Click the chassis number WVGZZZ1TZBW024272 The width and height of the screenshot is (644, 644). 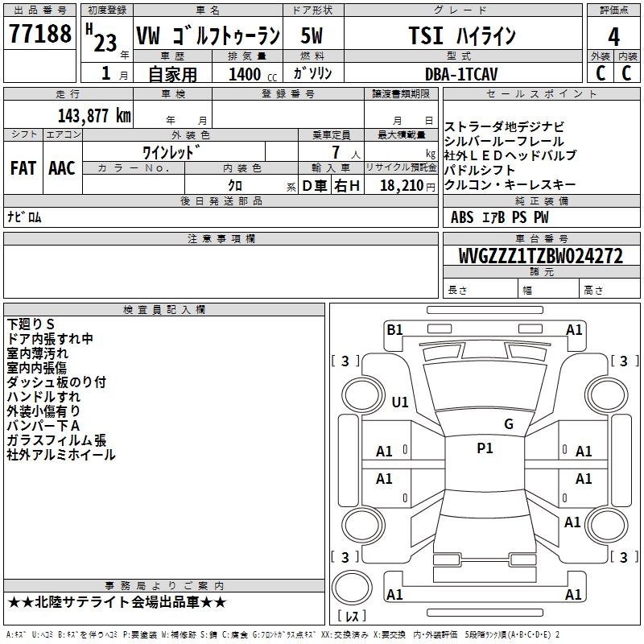pyautogui.click(x=541, y=256)
